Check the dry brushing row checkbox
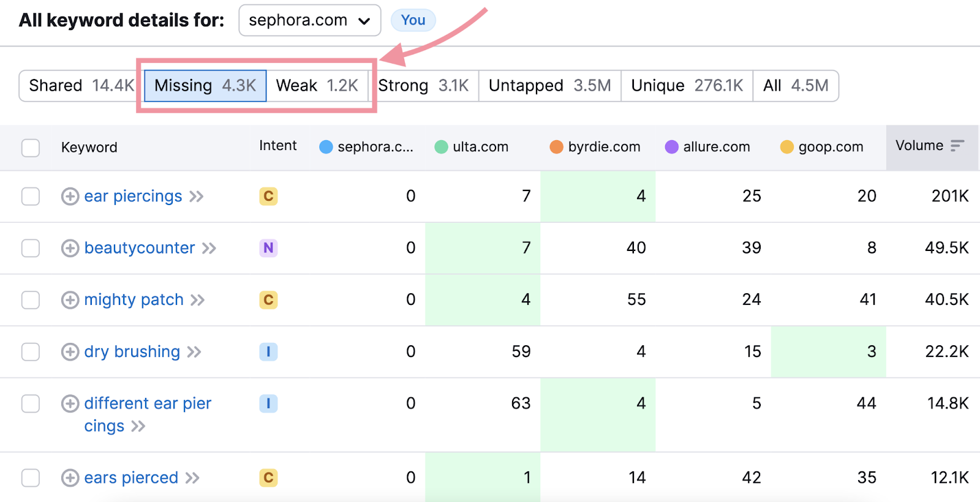Screen dimensions: 980x502 [31, 352]
